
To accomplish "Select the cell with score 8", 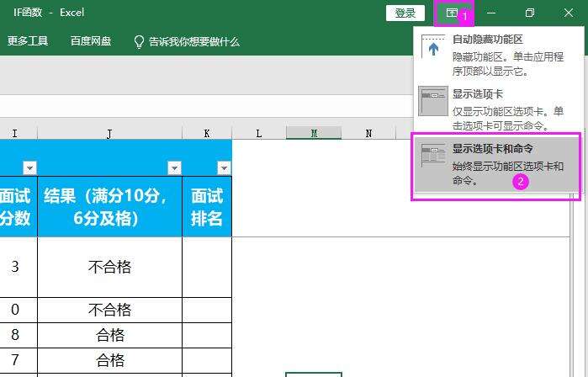I will point(19,335).
